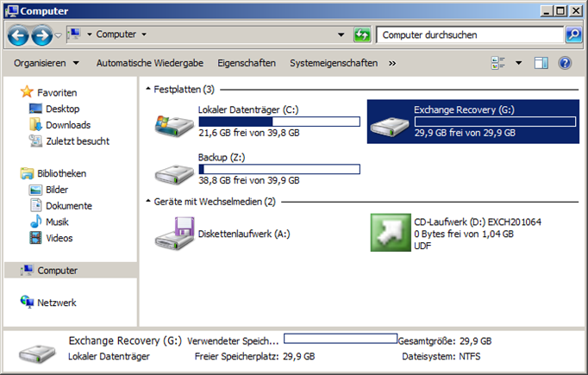Open the view options dropdown arrow

tap(518, 63)
